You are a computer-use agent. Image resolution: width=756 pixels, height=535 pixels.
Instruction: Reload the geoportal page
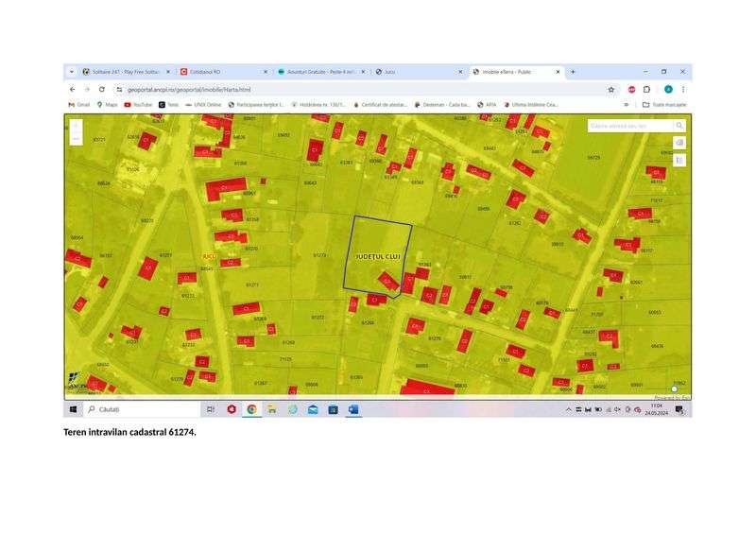[x=102, y=89]
